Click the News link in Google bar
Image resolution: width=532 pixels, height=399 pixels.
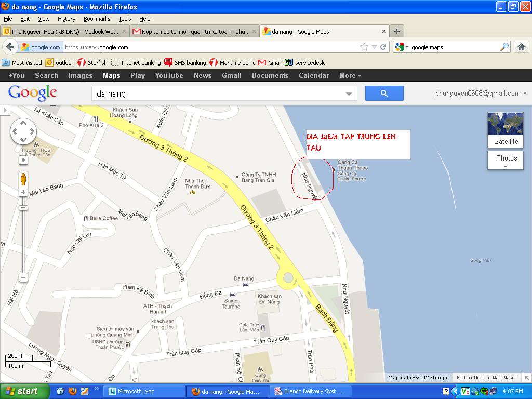coord(203,75)
